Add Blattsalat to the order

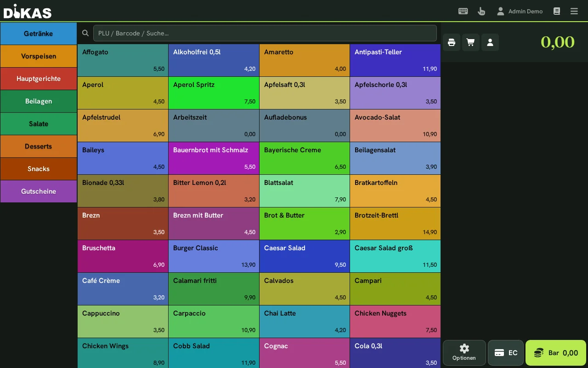tap(305, 191)
